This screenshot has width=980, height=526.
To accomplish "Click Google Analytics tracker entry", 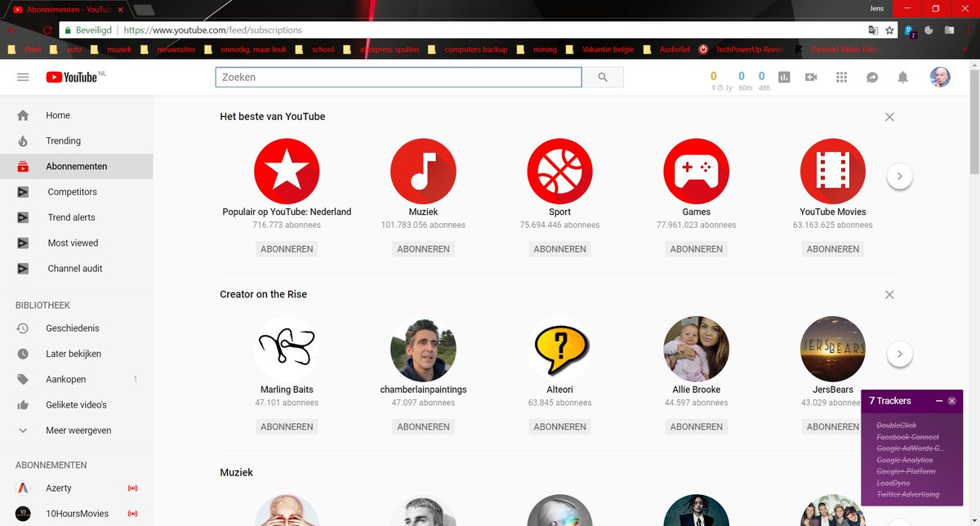I will click(905, 460).
